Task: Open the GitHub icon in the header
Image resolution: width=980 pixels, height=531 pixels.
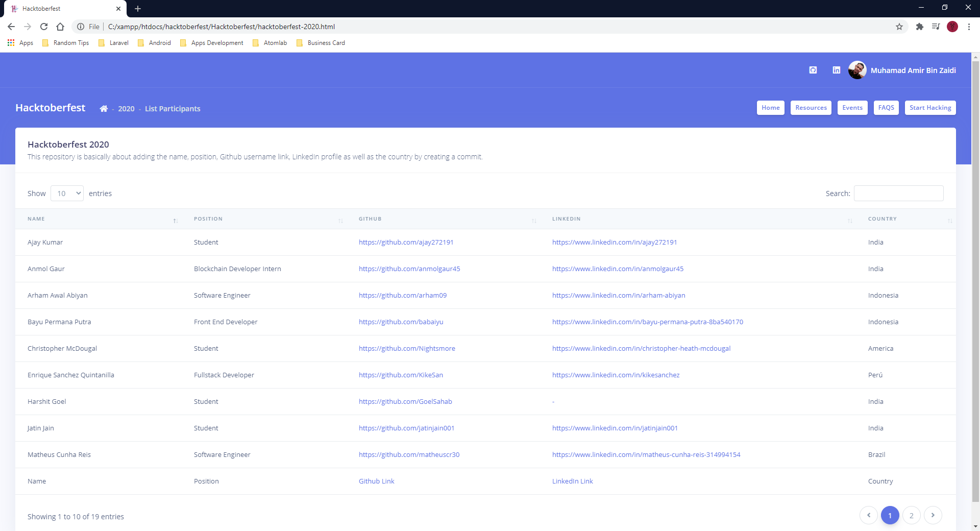Action: tap(813, 70)
